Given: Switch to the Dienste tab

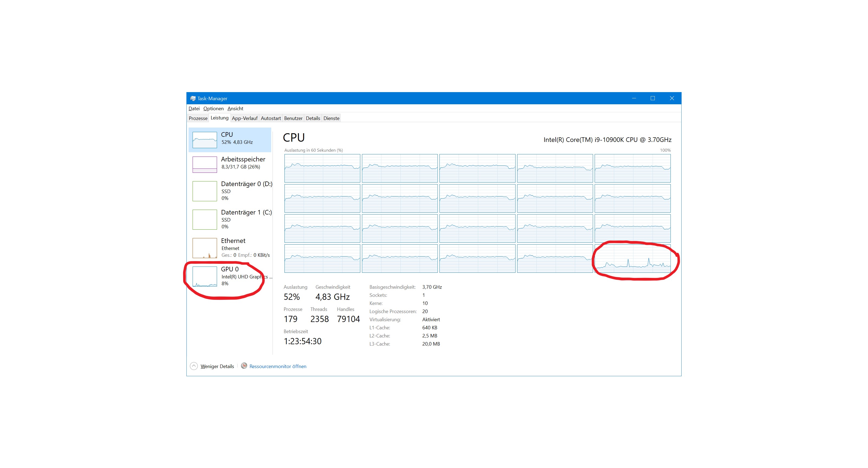Looking at the screenshot, I should click(331, 118).
